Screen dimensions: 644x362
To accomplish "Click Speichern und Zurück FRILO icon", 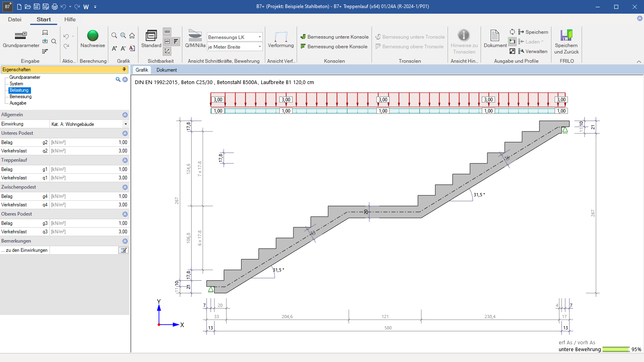I will click(566, 42).
